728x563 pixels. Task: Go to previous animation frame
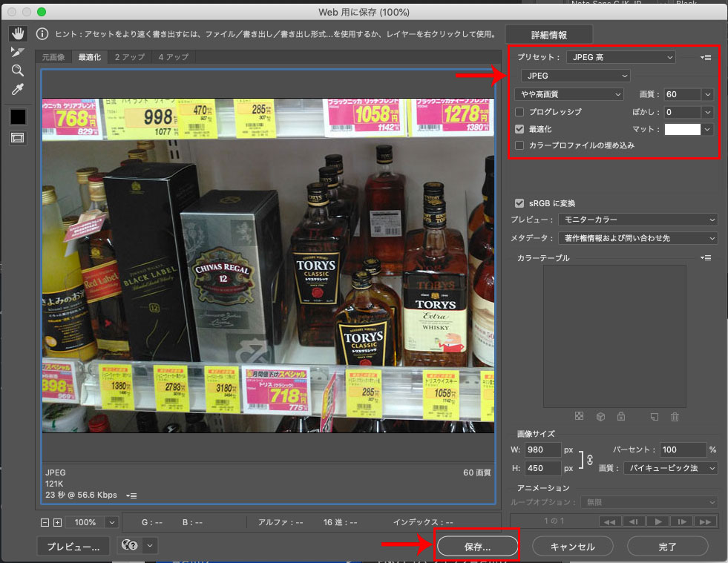(x=634, y=521)
